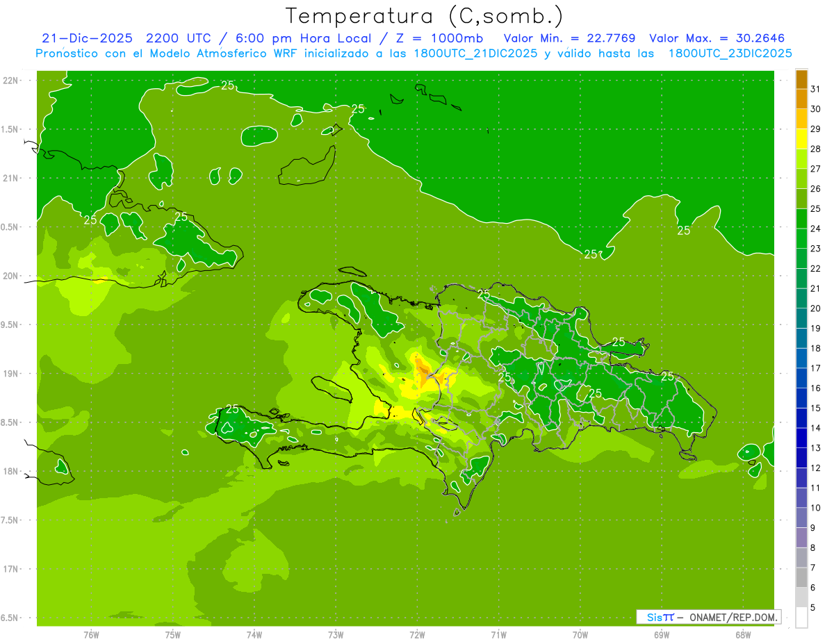
Task: Click the 'Valor Min. = 22.7769' readout
Action: click(x=570, y=38)
